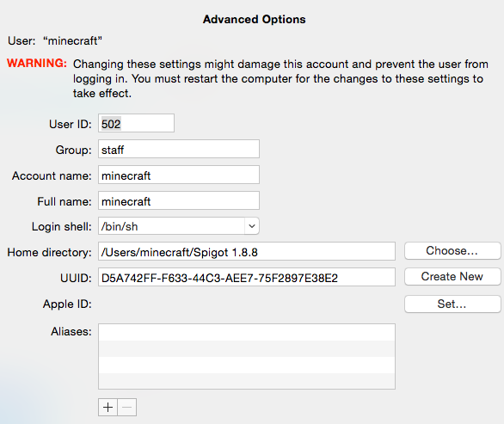Focus the Account name text field
The height and width of the screenshot is (424, 504).
179,175
